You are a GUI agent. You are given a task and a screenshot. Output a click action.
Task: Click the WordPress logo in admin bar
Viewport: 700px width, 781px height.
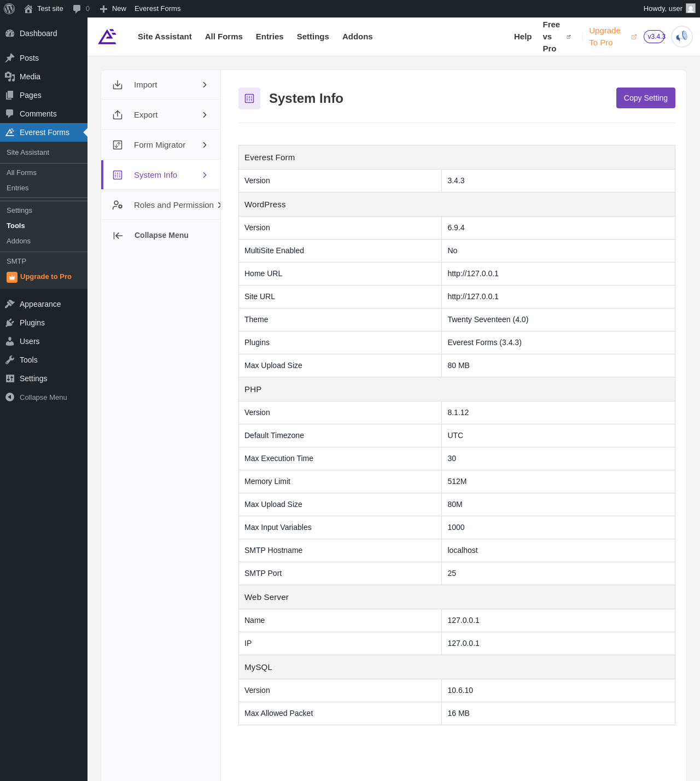point(9,9)
